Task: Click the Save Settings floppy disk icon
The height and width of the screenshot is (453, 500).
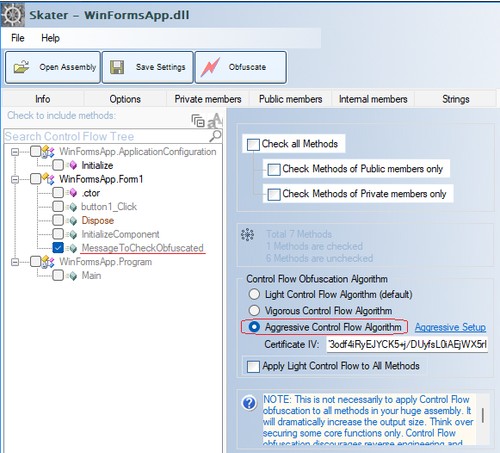Action: pos(117,67)
